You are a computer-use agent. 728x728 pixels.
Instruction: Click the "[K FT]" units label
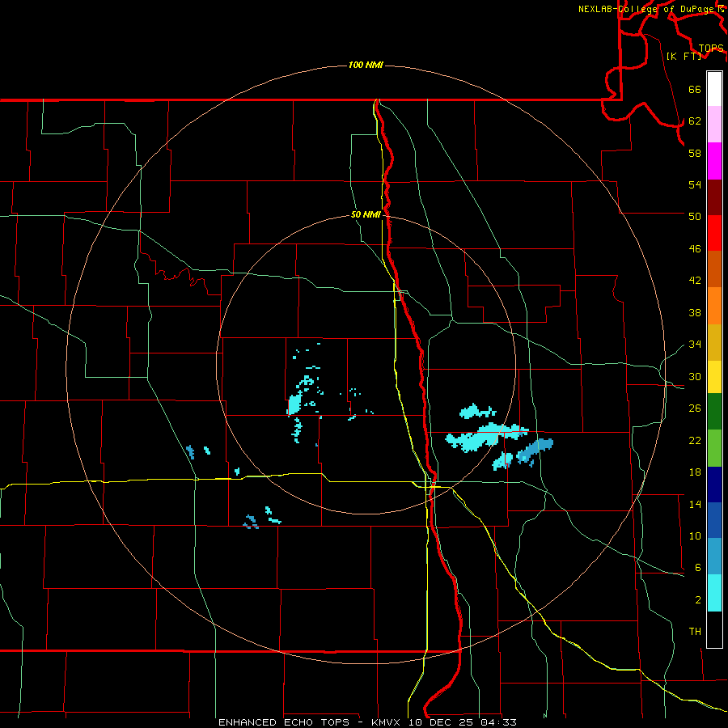point(684,56)
